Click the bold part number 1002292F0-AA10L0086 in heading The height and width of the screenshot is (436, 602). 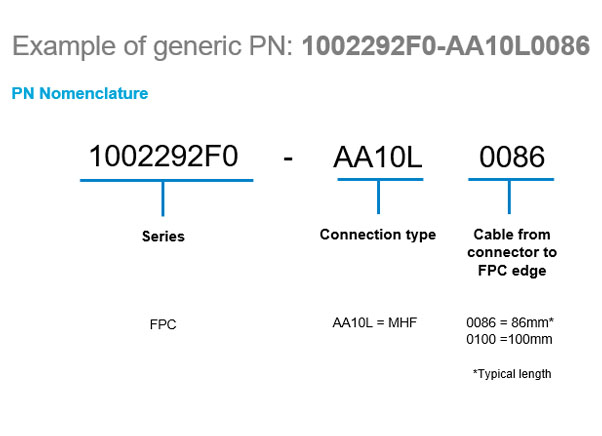coord(446,46)
